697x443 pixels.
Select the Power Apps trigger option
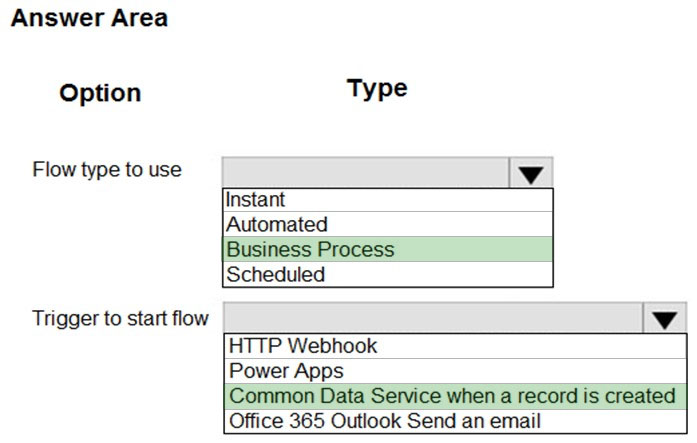tap(456, 371)
